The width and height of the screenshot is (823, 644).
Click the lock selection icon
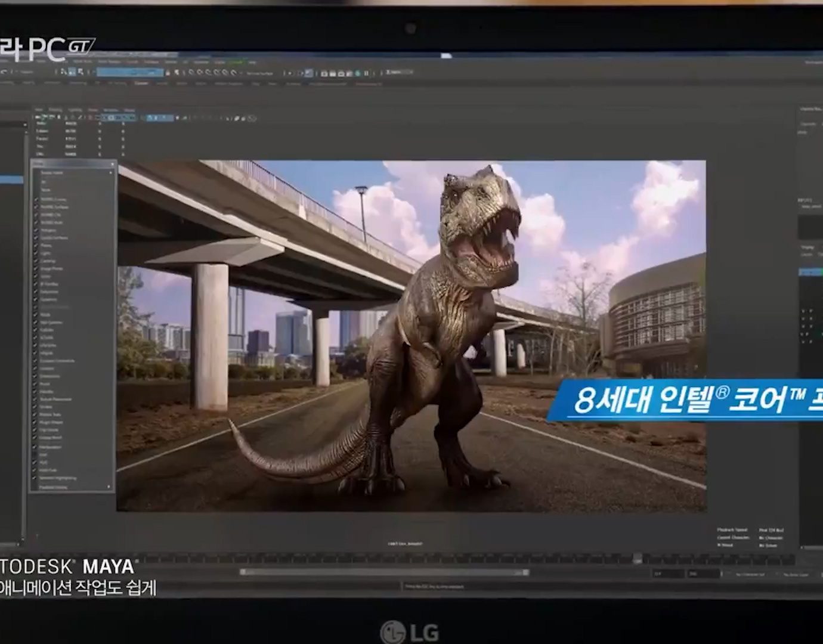click(167, 73)
